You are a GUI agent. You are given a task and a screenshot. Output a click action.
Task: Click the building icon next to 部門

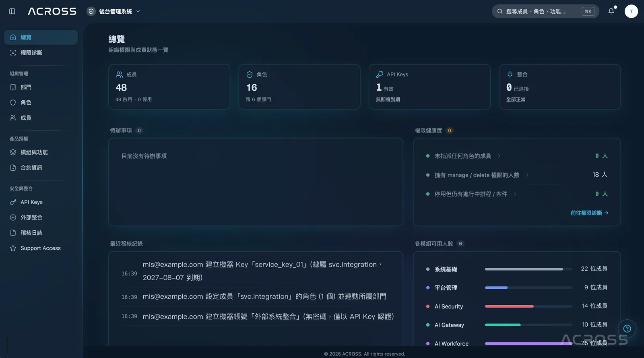coord(13,87)
